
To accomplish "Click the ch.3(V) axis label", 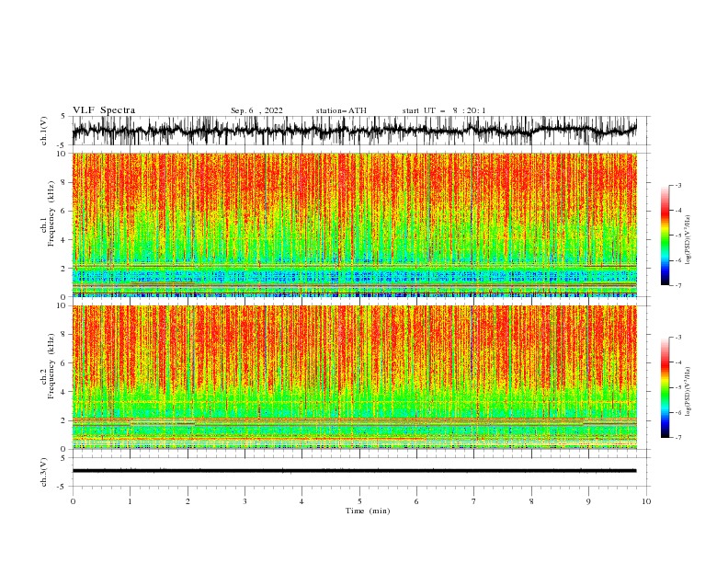I will point(44,472).
